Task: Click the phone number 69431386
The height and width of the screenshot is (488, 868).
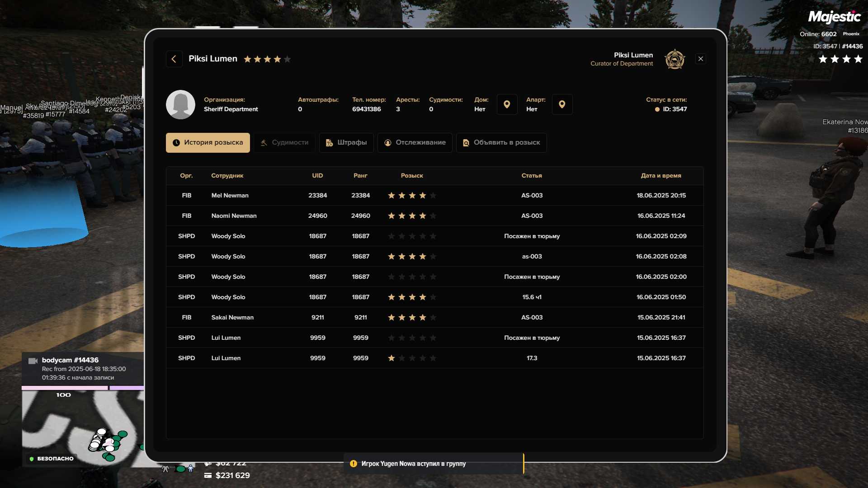Action: tap(367, 109)
